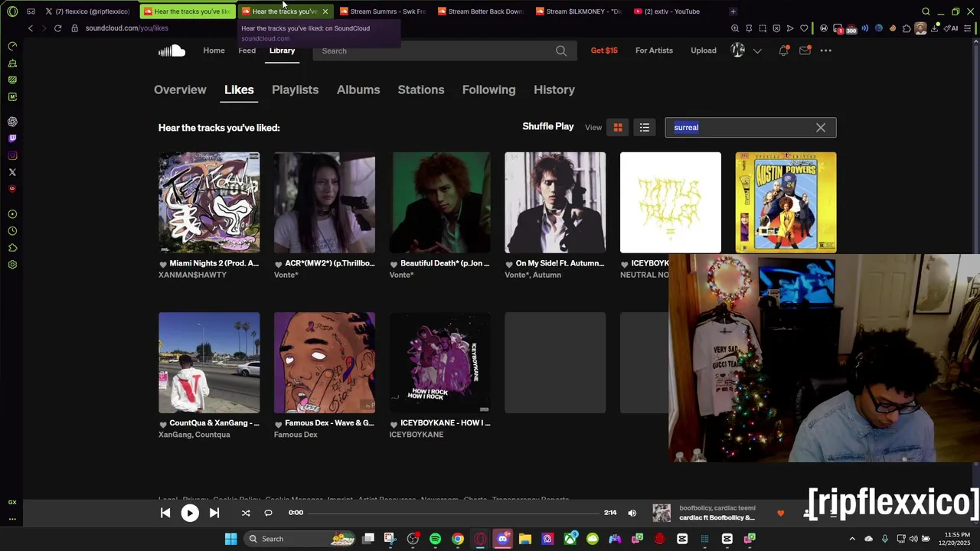Screen dimensions: 980x551
Task: Open the Miami Nights 2 album artwork
Action: pyautogui.click(x=209, y=202)
